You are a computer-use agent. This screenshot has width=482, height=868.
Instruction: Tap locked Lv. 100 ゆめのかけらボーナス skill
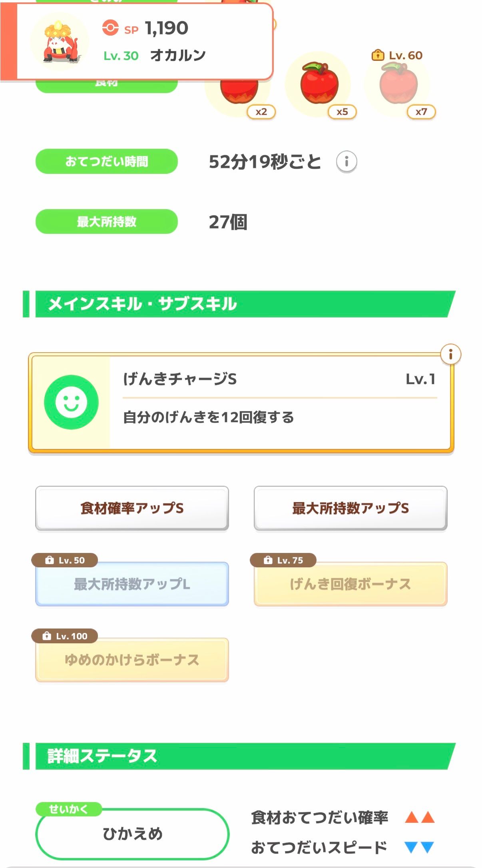132,660
